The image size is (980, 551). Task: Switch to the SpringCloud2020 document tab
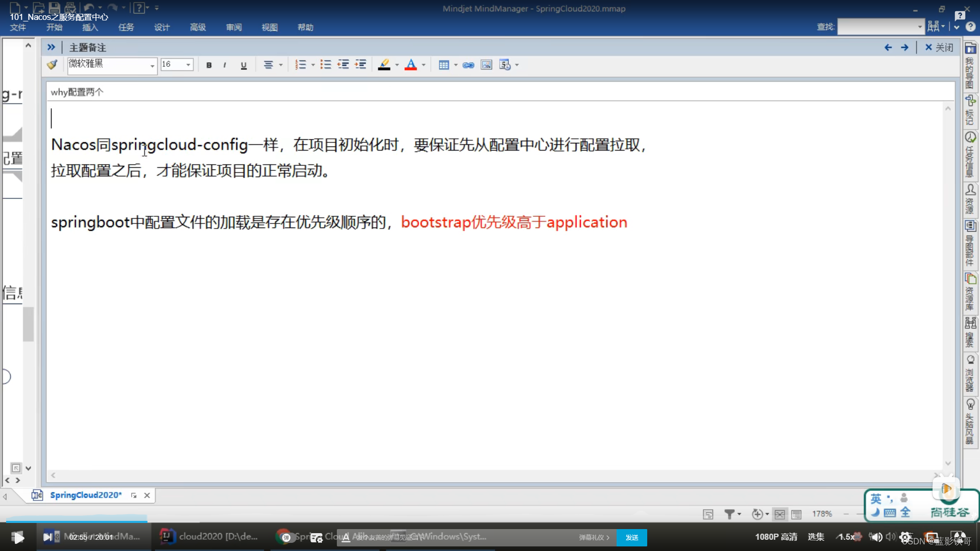pyautogui.click(x=86, y=495)
